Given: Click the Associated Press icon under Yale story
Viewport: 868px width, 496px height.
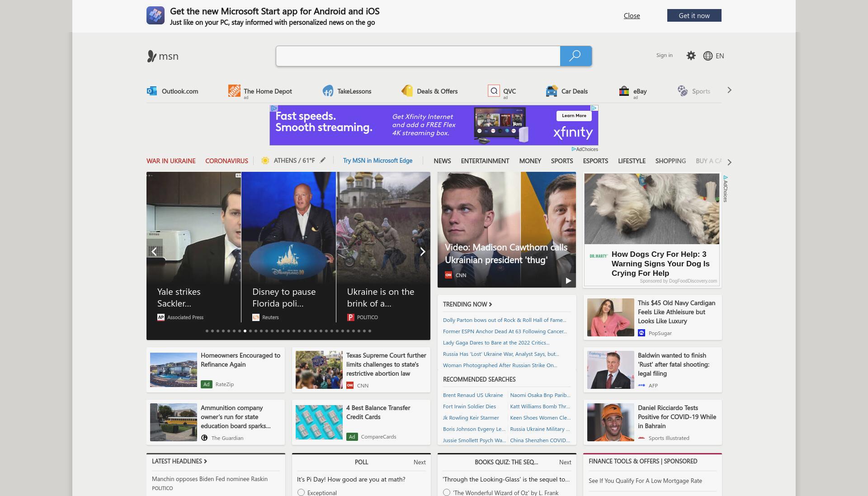Looking at the screenshot, I should coord(160,317).
